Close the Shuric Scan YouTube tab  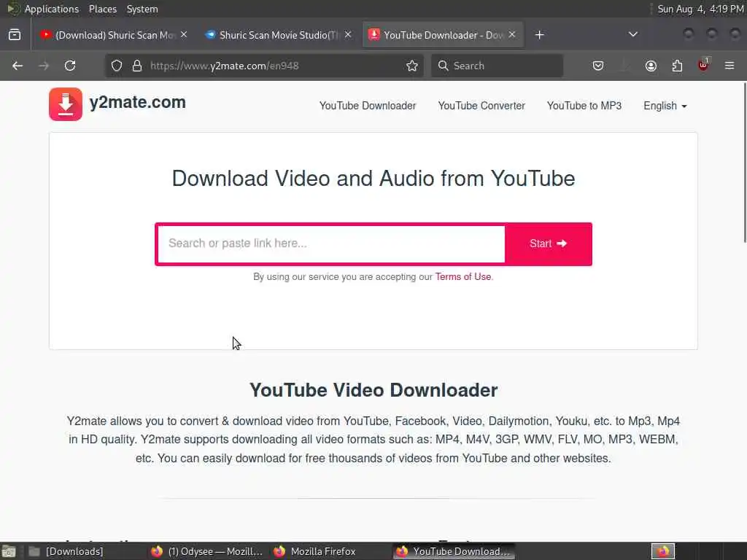(x=184, y=35)
